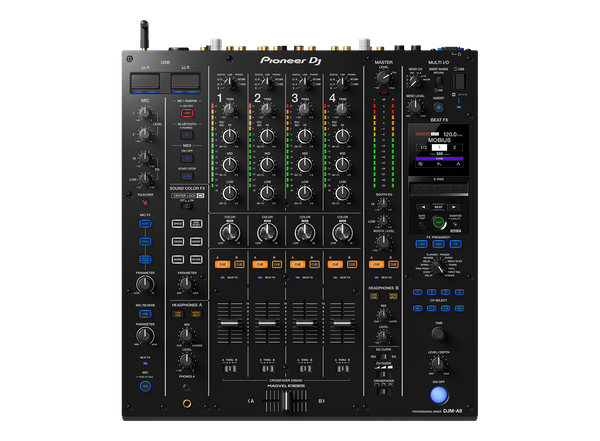This screenshot has height=441, width=600.
Task: Activate the PITCH Mic FX button
Action: point(145,242)
